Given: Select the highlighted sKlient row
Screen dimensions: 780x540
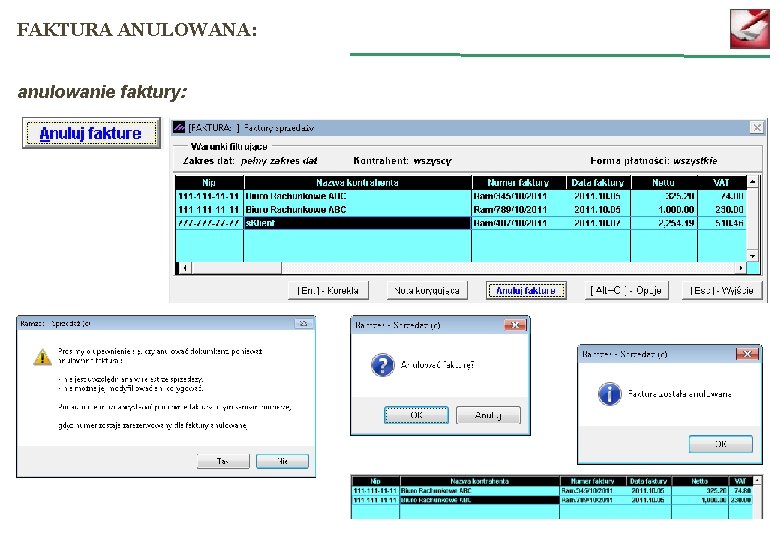Looking at the screenshot, I should tap(461, 223).
